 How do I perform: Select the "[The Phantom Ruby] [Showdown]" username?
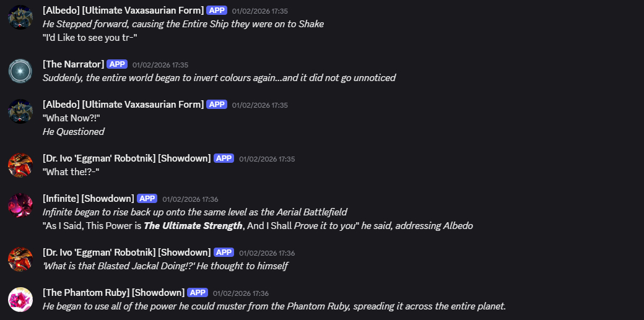pyautogui.click(x=113, y=293)
